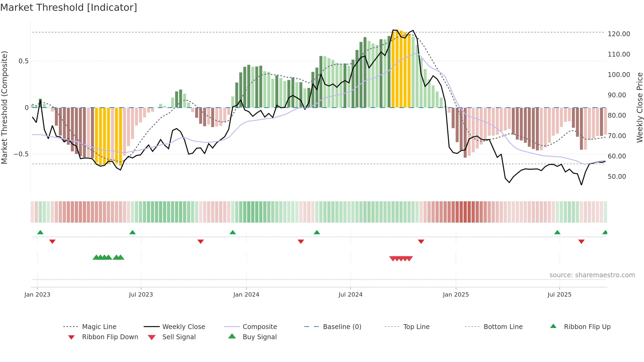The width and height of the screenshot is (644, 362).
Task: Toggle the Baseline (0) legend entry
Action: (333, 327)
